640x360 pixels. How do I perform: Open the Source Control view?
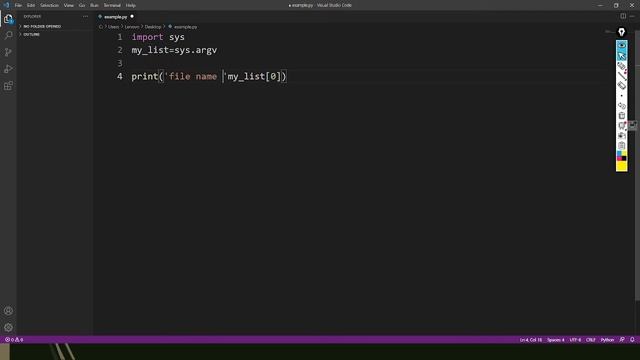[x=8, y=52]
